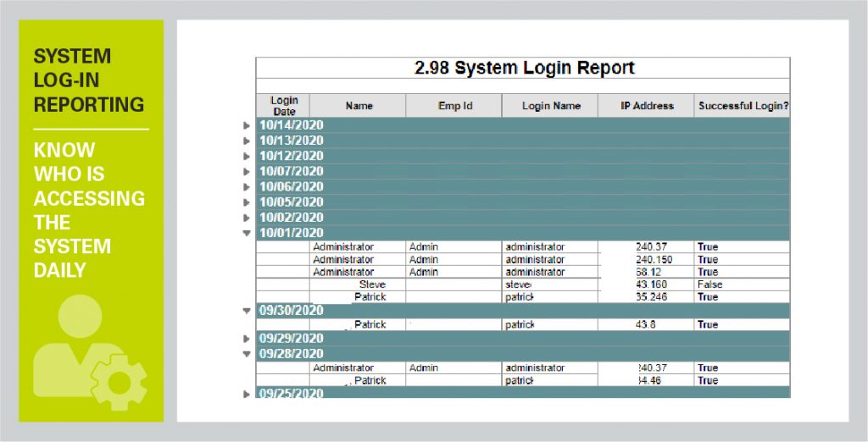Screen dimensions: 868x442
Task: Expand the 09/25/2020 date group
Action: click(247, 394)
